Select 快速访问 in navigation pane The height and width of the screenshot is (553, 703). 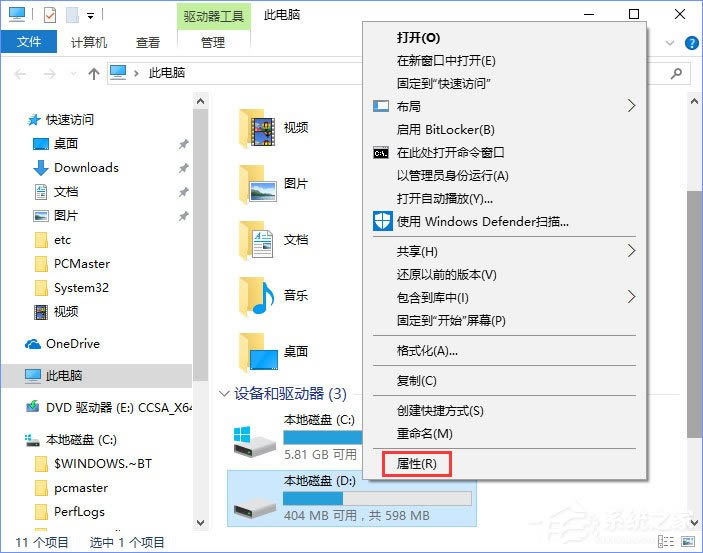(x=70, y=120)
